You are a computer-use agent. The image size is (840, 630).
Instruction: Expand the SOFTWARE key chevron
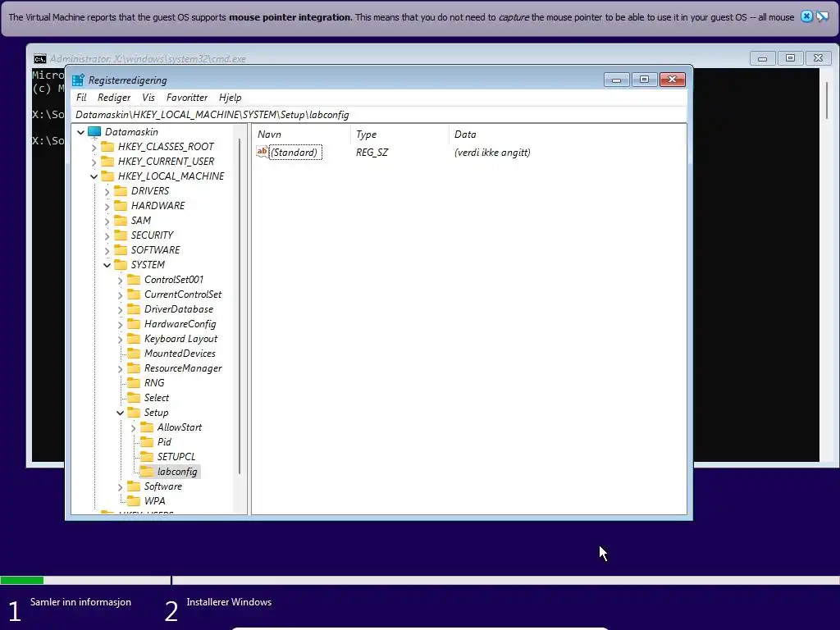click(x=107, y=250)
